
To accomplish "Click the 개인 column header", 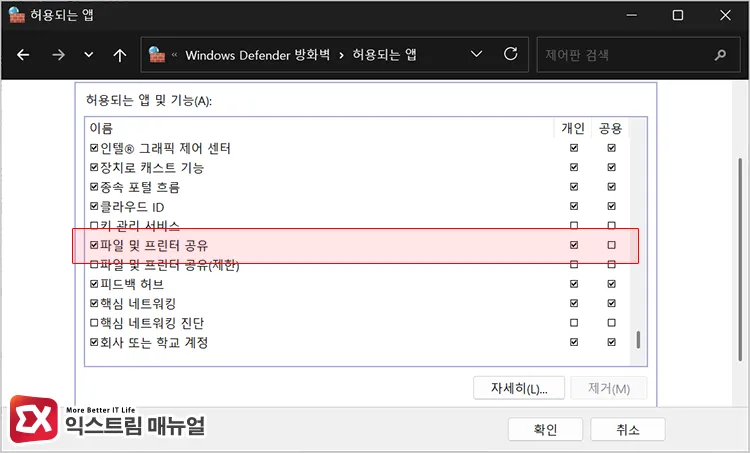I will coord(573,128).
